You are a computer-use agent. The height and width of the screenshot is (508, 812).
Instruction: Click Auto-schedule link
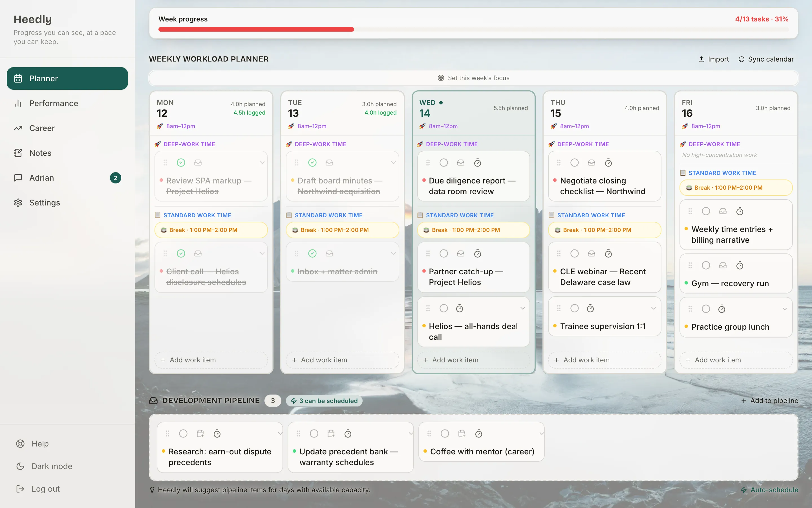click(769, 490)
